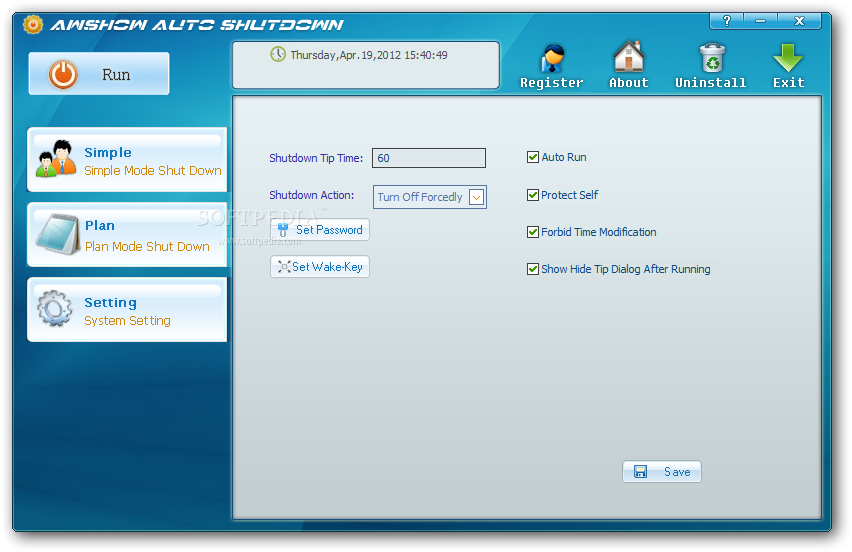Minimize the Awshow Auto Shutdown window
This screenshot has width=852, height=552.
point(761,21)
